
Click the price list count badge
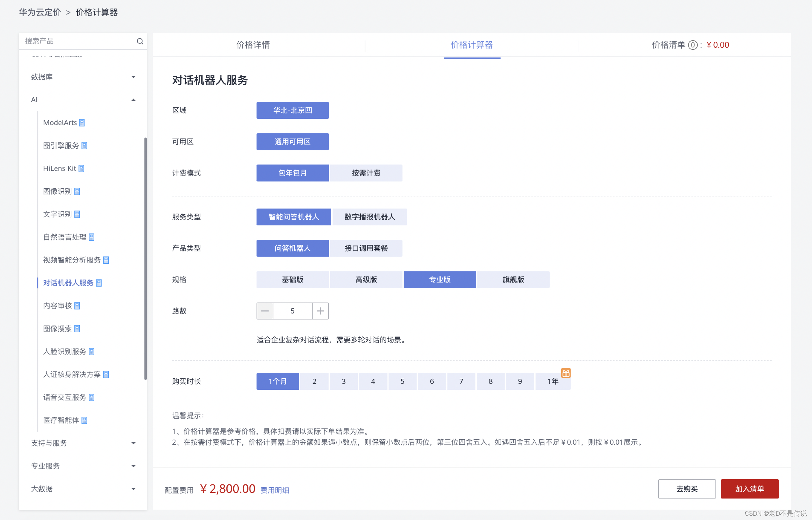[693, 45]
